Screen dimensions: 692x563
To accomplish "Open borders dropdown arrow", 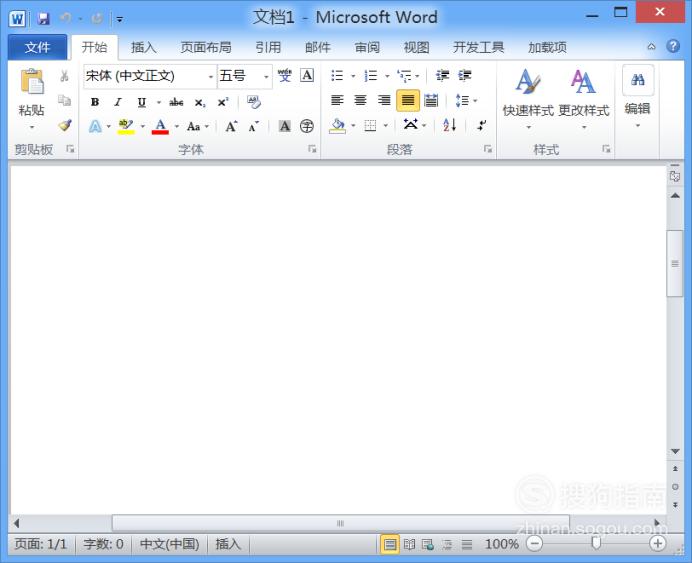I will [x=386, y=126].
